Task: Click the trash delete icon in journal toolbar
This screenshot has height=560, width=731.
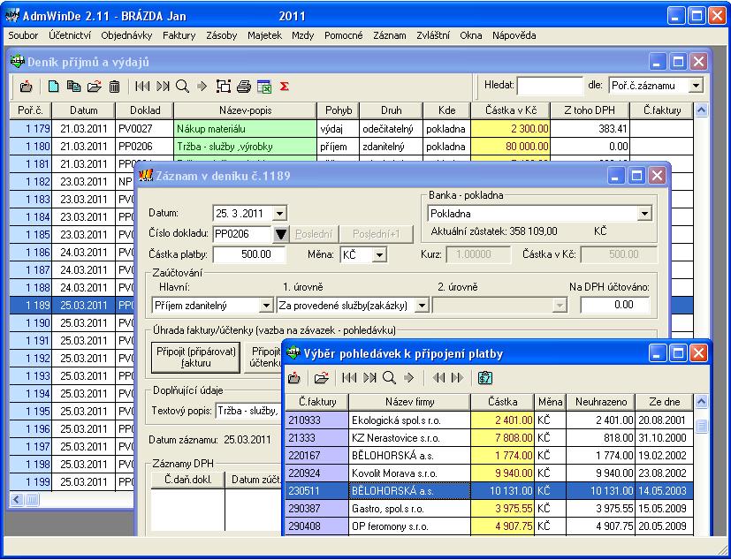Action: (x=114, y=87)
